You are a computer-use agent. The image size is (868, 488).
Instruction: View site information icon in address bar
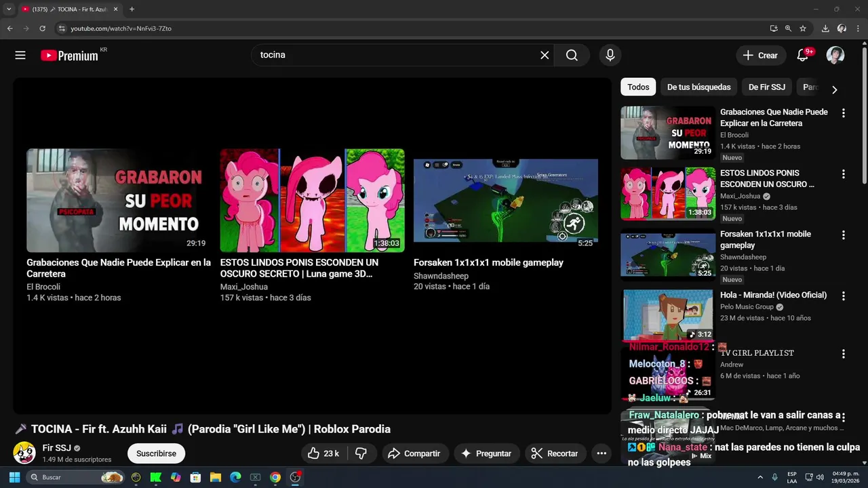pos(62,28)
